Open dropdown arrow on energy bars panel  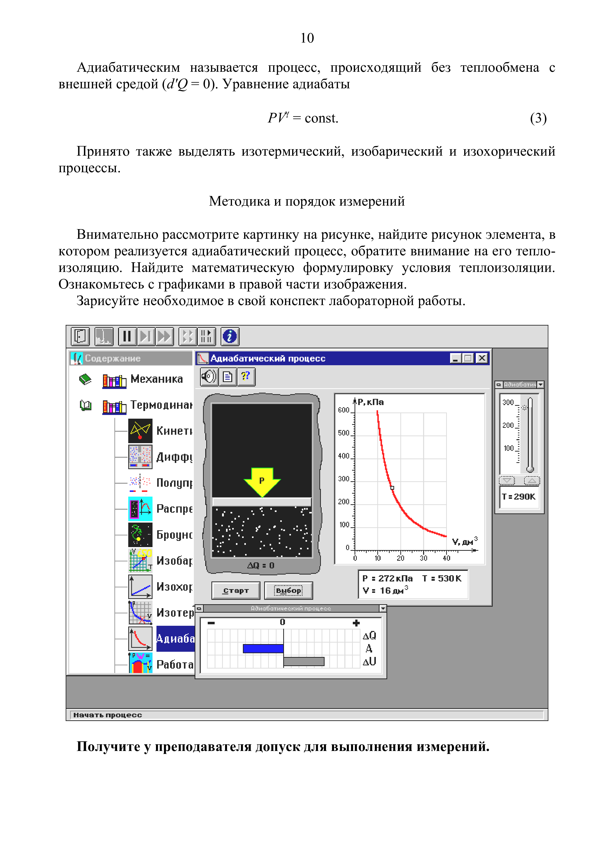pos(383,608)
